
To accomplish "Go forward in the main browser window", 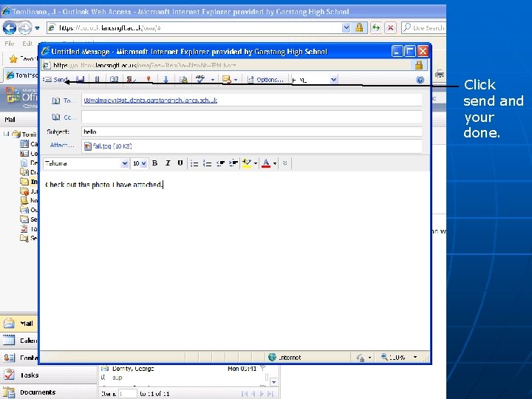I will [x=25, y=28].
